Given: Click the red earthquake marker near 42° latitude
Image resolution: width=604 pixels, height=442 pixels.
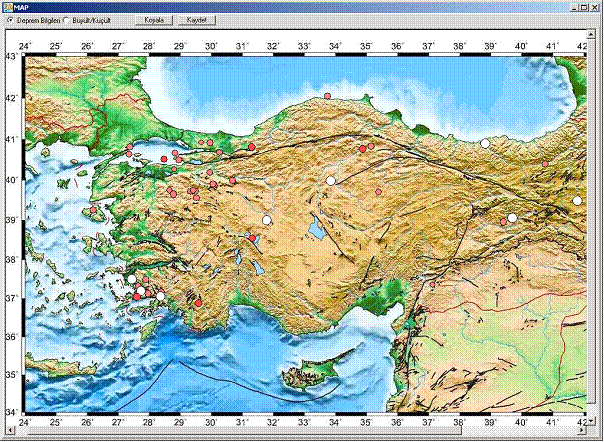Looking at the screenshot, I should coord(328,96).
